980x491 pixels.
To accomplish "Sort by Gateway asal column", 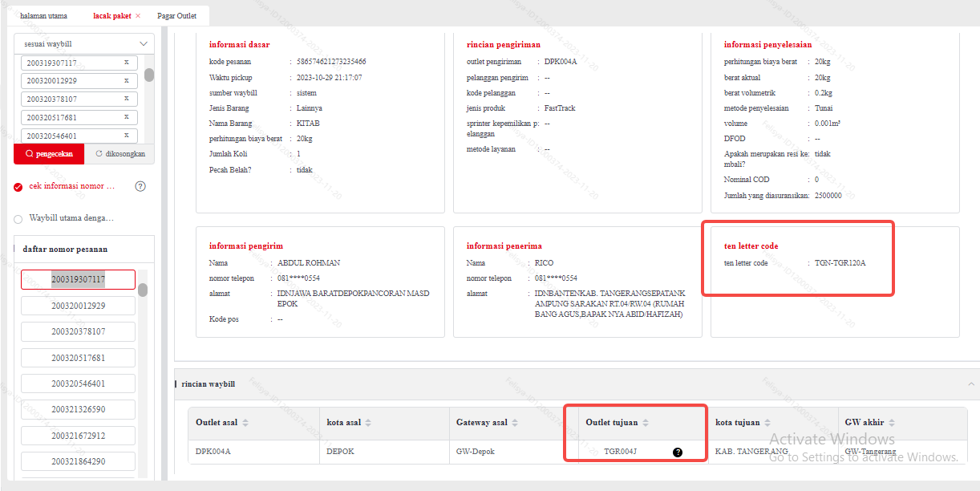I will [x=515, y=423].
